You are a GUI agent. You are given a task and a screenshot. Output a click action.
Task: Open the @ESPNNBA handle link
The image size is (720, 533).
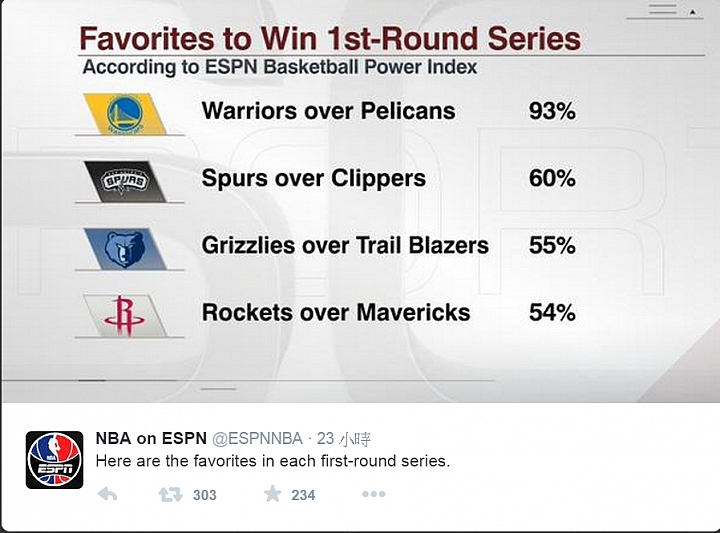pos(257,438)
